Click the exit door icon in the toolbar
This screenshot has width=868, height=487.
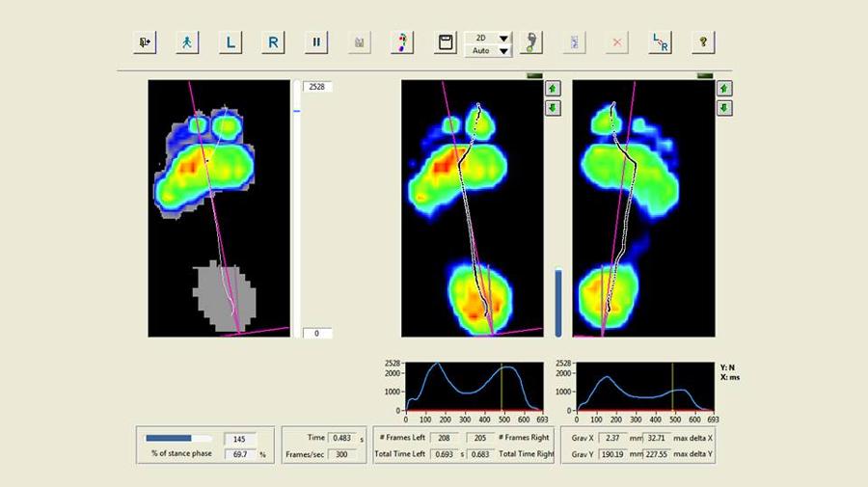[x=145, y=42]
